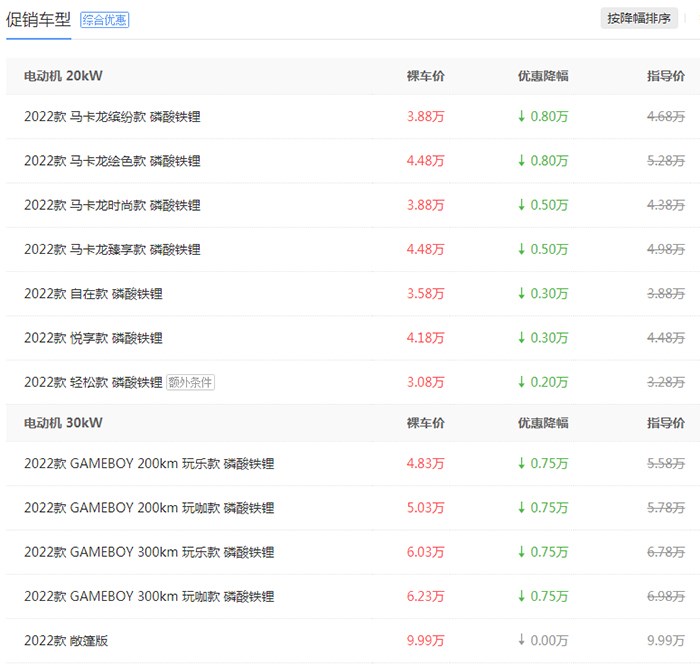Image resolution: width=700 pixels, height=666 pixels.
Task: Click 0.75万 discount of GAMEBOY 200km 玩乐款
Action: click(x=543, y=464)
